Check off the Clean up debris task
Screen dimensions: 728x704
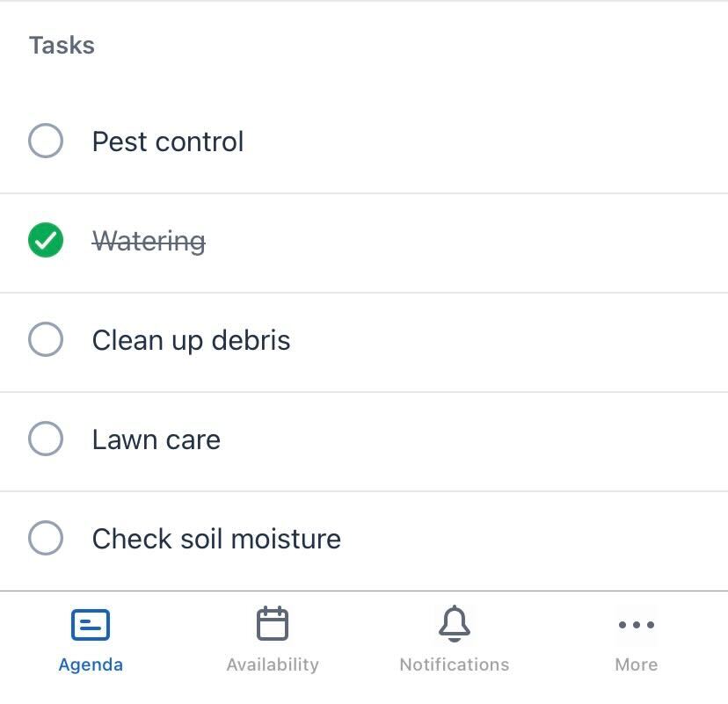(x=46, y=339)
